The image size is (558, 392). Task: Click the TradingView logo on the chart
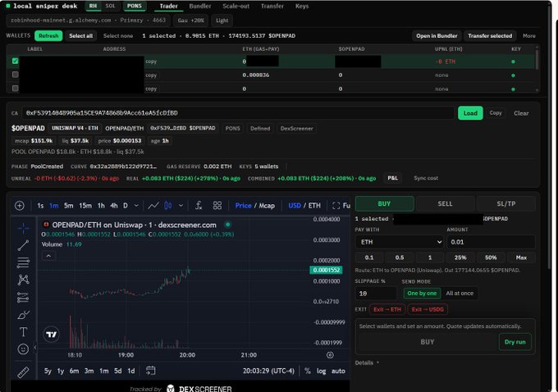(52, 335)
